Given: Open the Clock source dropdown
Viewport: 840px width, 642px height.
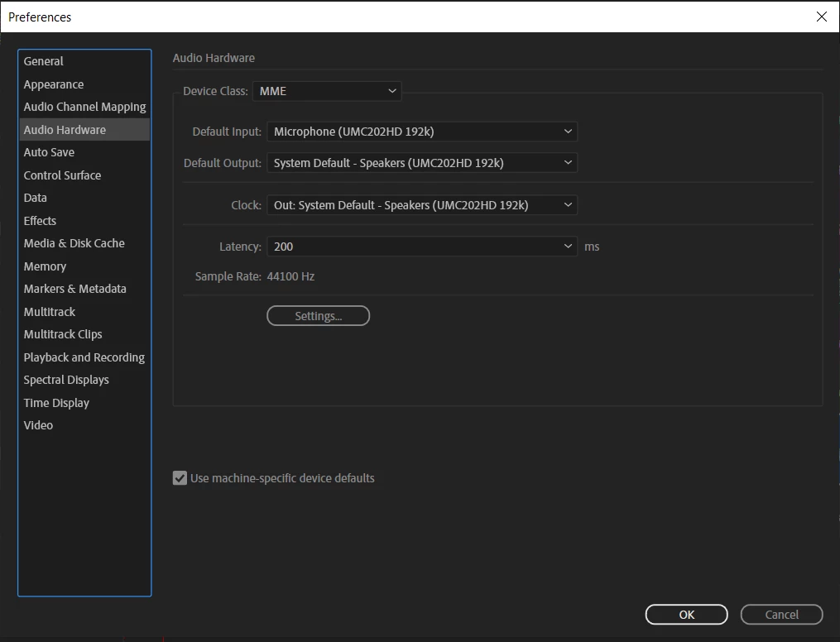Looking at the screenshot, I should click(x=422, y=205).
